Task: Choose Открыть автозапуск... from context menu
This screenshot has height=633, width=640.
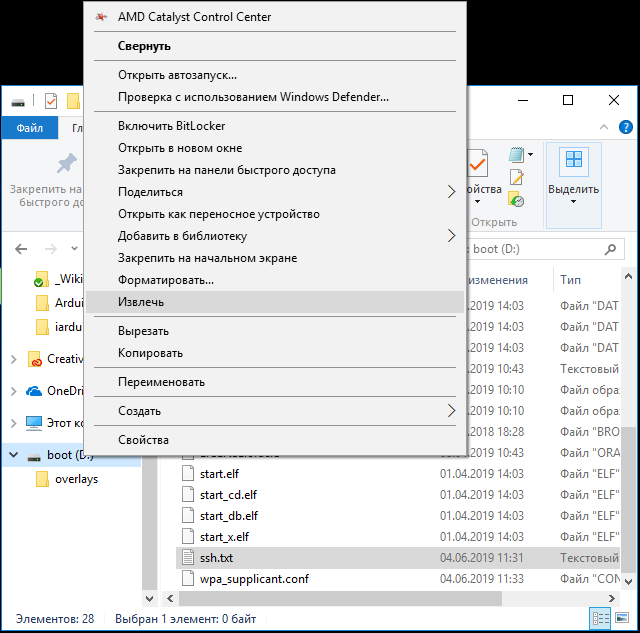Action: click(275, 75)
